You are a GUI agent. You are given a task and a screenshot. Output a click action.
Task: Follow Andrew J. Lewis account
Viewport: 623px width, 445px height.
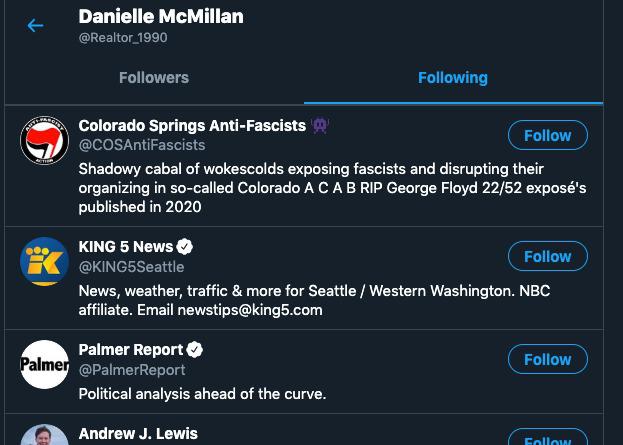pyautogui.click(x=547, y=439)
